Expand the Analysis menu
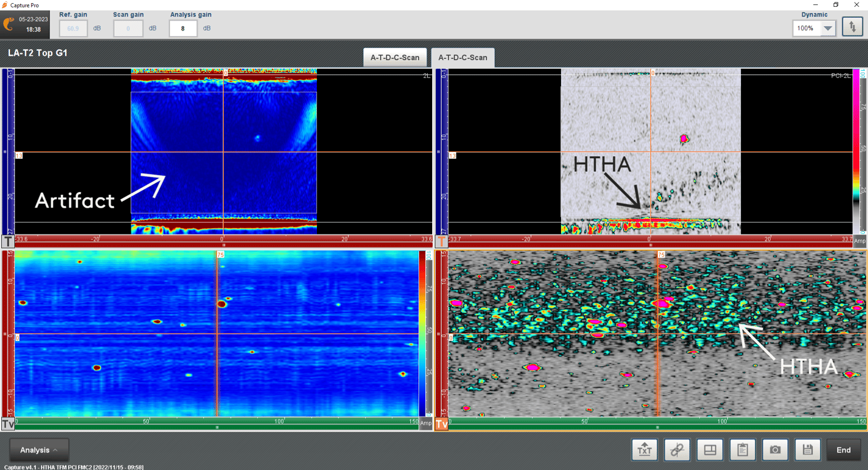Screen dimensions: 868x470 pyautogui.click(x=38, y=450)
